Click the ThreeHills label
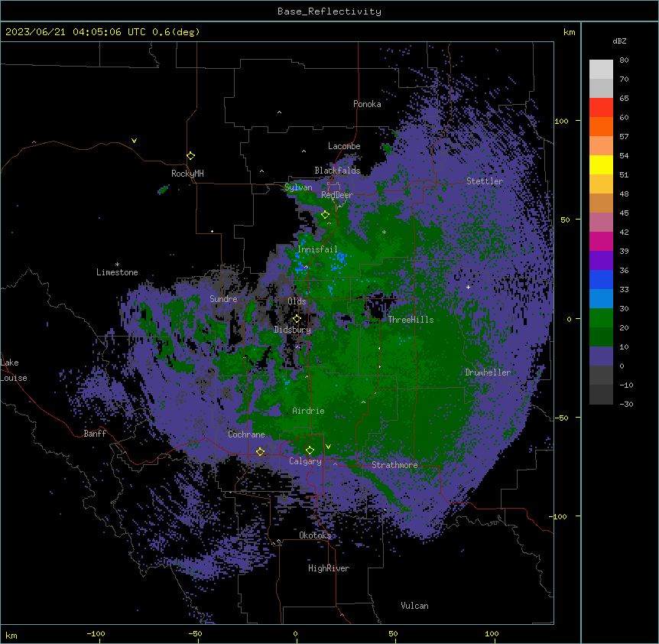 point(411,320)
